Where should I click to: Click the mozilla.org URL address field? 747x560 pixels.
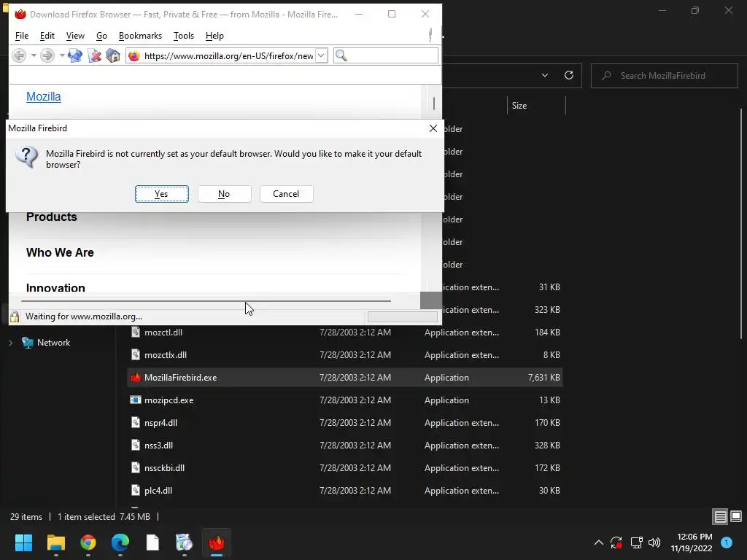[228, 55]
